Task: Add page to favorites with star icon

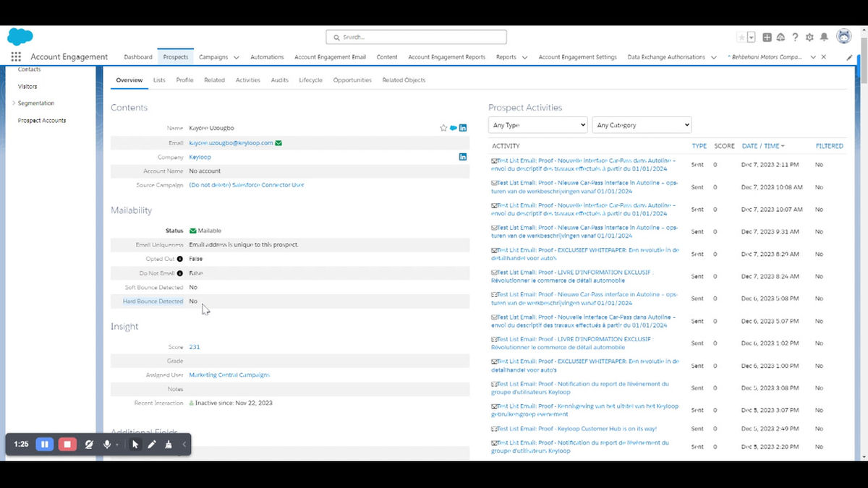Action: 741,37
